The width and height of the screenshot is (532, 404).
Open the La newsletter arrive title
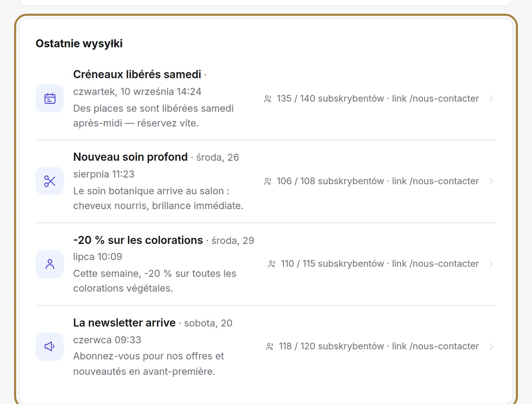tap(125, 323)
